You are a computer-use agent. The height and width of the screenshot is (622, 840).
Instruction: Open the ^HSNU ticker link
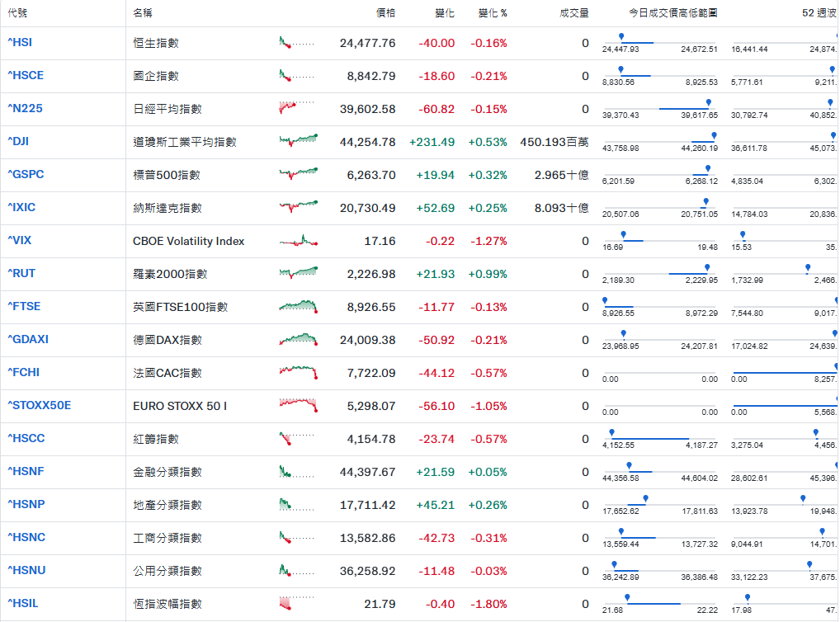[26, 570]
